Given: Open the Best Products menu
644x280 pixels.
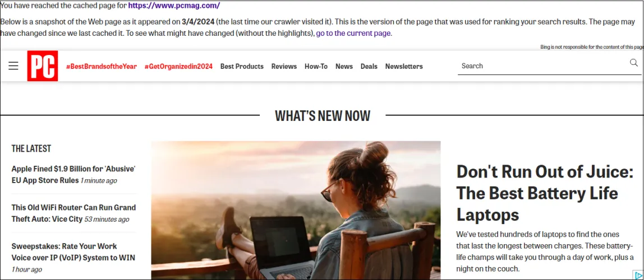Looking at the screenshot, I should coord(242,67).
